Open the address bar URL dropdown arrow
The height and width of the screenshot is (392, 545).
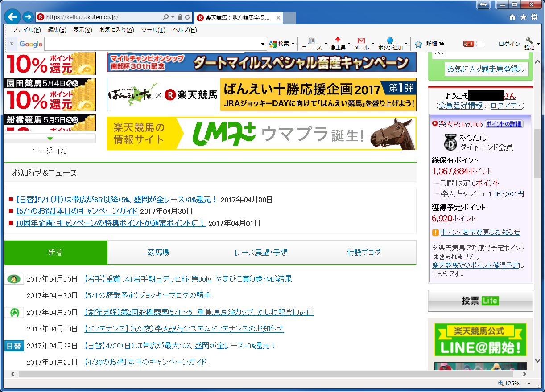click(173, 17)
